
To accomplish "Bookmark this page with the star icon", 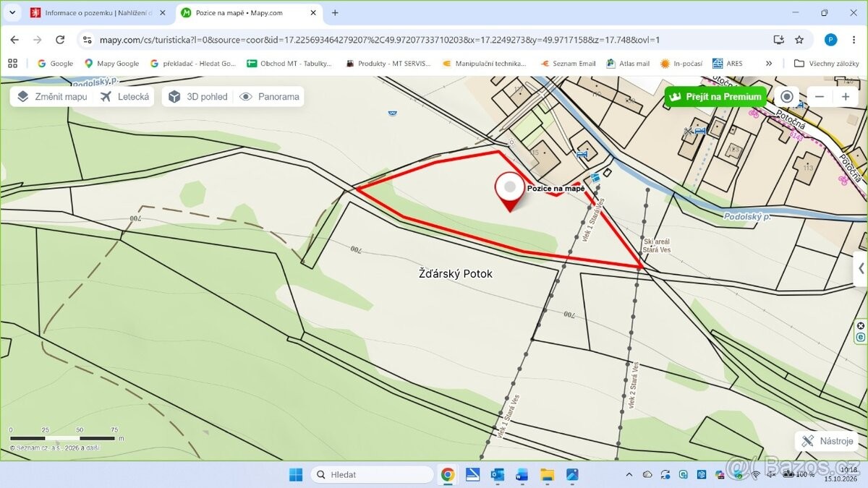I will click(x=799, y=40).
